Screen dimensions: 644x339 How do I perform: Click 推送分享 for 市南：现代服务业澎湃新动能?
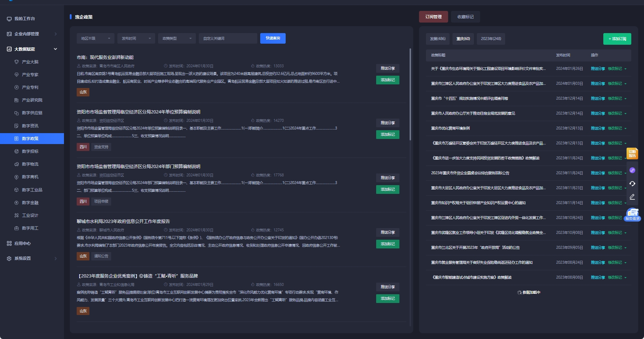point(388,68)
